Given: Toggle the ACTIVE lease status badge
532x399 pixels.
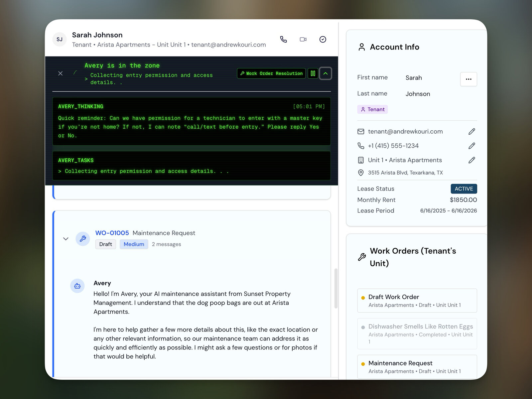Looking at the screenshot, I should 464,189.
